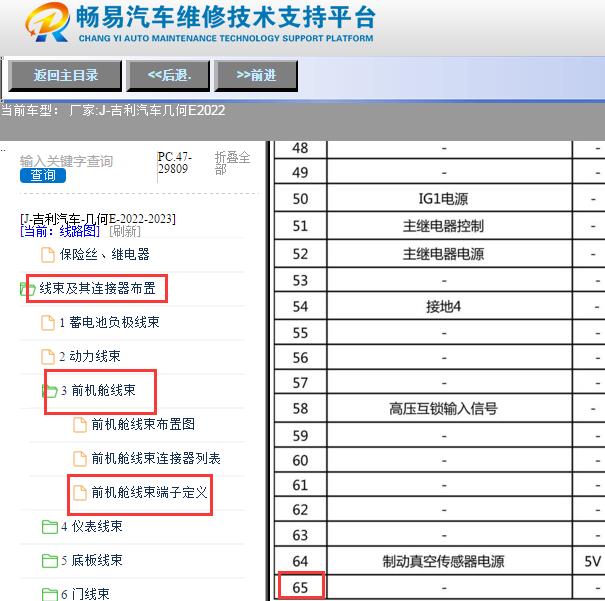Click terminal number 64 cell
605x601 pixels.
pos(300,561)
